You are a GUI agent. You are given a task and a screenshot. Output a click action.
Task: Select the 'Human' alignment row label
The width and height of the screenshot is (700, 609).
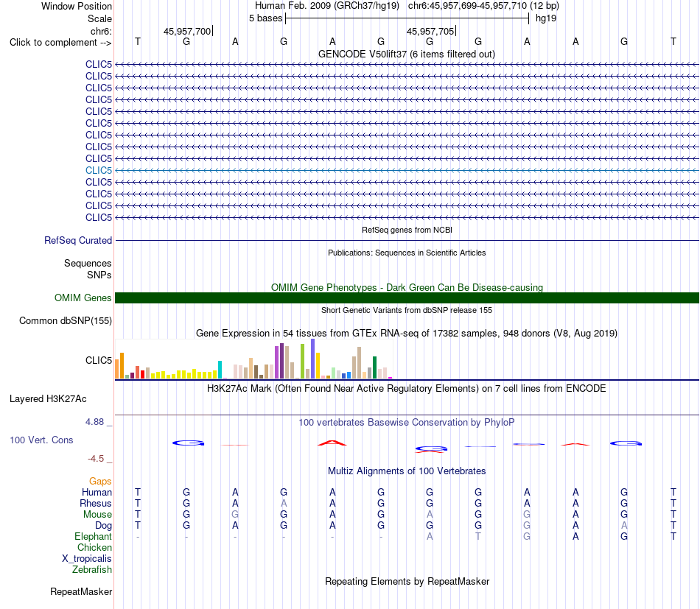tap(97, 492)
